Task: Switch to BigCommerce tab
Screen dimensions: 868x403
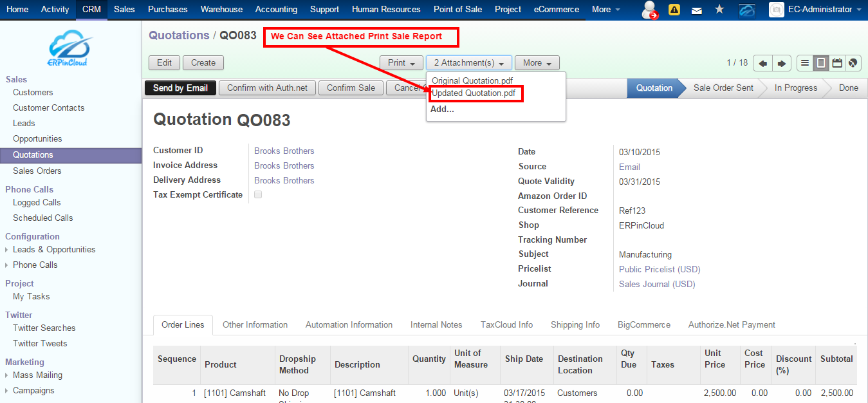Action: coord(644,325)
